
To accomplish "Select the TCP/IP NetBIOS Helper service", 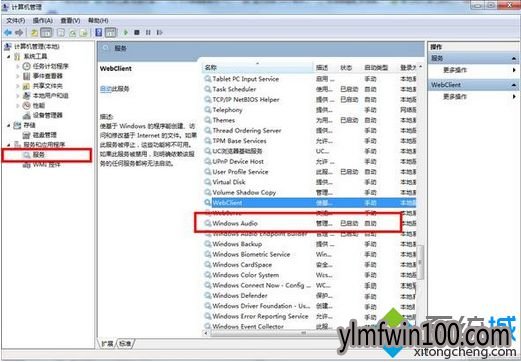I will pyautogui.click(x=309, y=100).
